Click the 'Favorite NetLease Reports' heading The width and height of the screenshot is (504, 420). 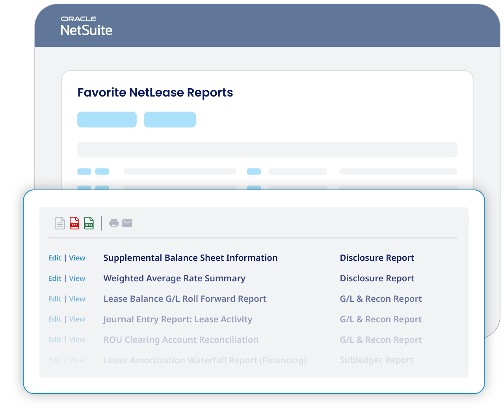[x=155, y=93]
